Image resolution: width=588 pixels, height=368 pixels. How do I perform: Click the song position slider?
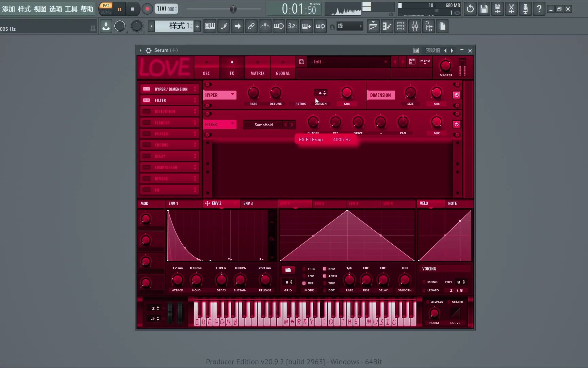tap(224, 9)
